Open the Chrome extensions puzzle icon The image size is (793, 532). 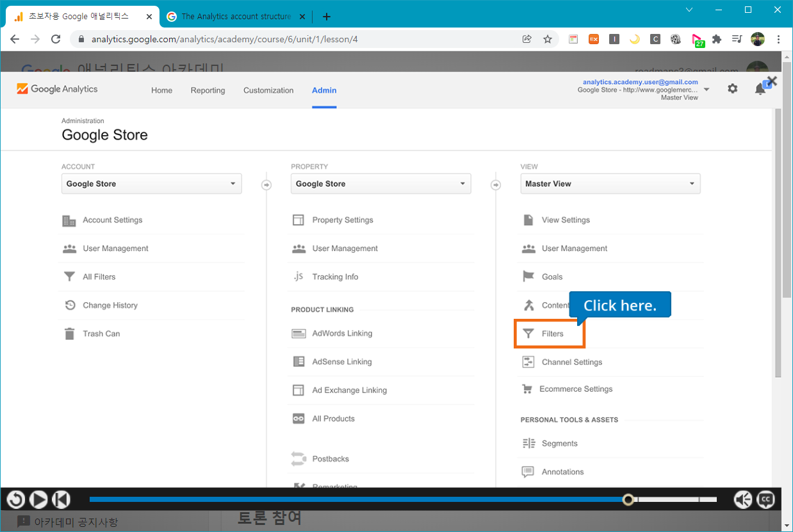click(717, 39)
